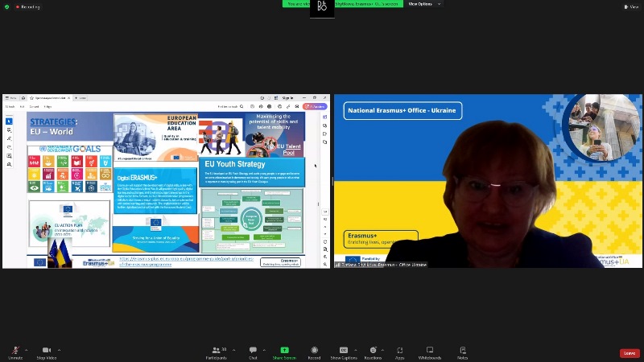Open the Notes icon

pos(463,351)
